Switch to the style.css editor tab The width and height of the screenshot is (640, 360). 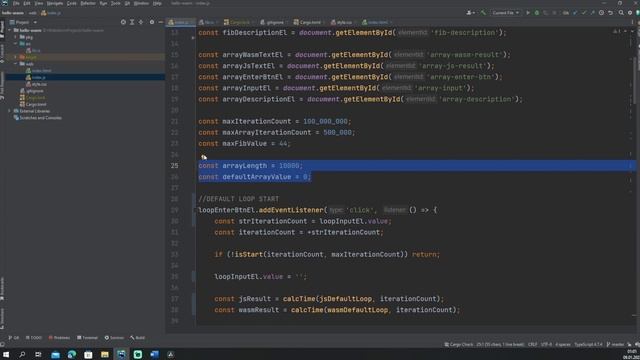click(342, 22)
